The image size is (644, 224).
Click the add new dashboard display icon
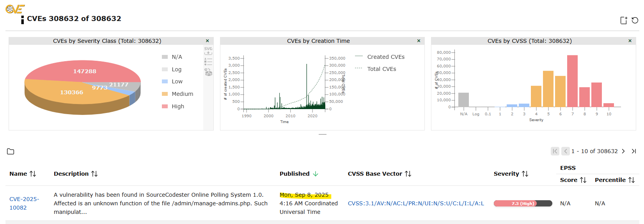pyautogui.click(x=624, y=21)
